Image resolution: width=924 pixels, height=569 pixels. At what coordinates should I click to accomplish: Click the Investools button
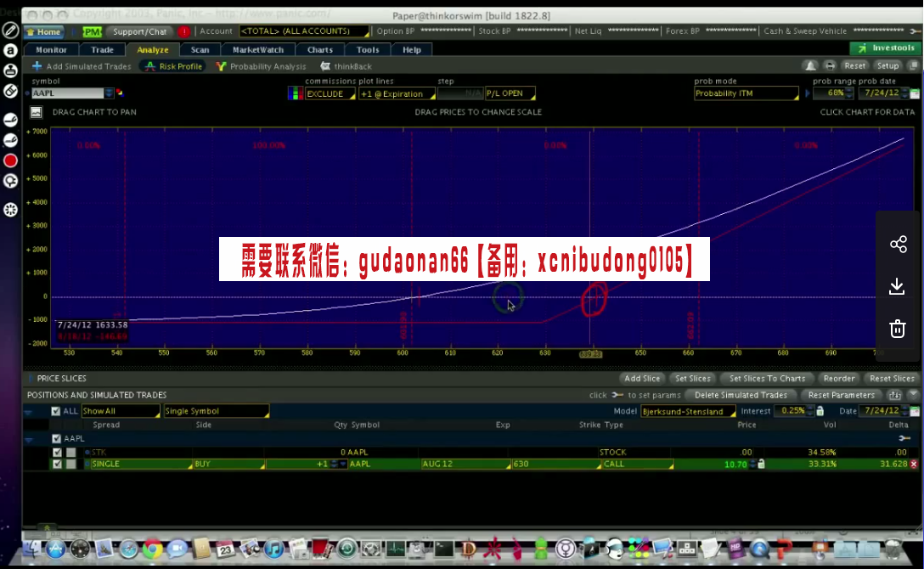[x=886, y=48]
